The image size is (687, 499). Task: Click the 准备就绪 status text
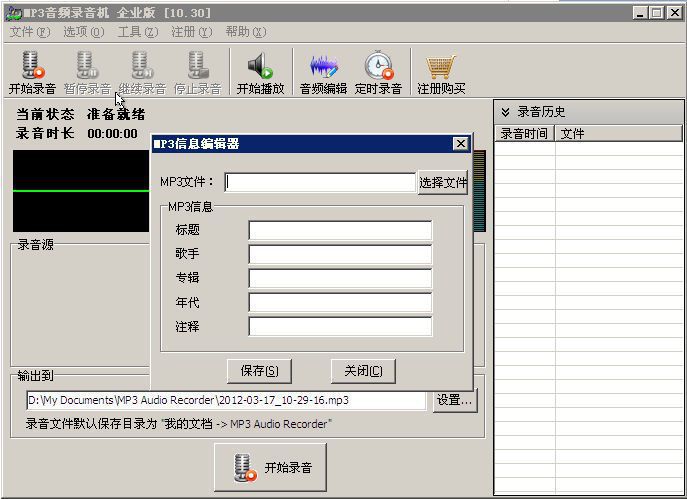116,115
